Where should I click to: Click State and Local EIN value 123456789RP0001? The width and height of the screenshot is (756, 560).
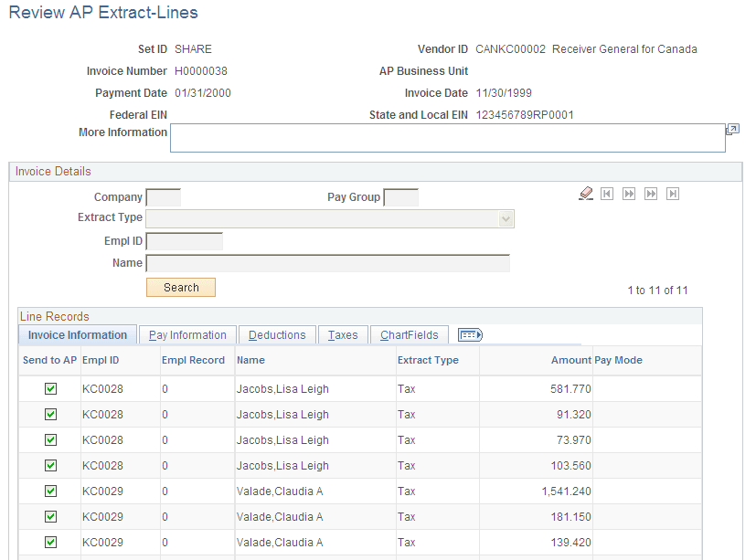point(525,115)
